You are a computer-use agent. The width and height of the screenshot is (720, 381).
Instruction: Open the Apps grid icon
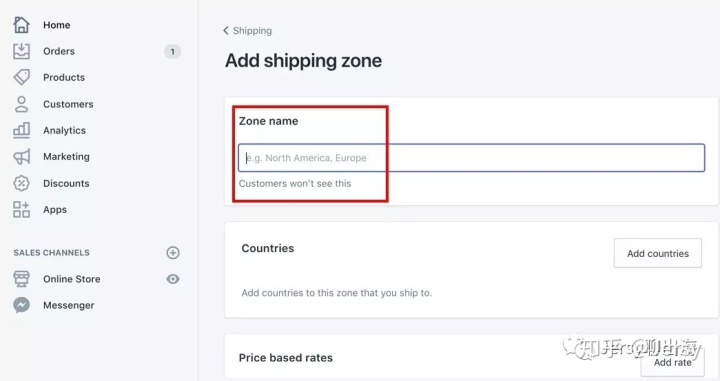pyautogui.click(x=21, y=209)
